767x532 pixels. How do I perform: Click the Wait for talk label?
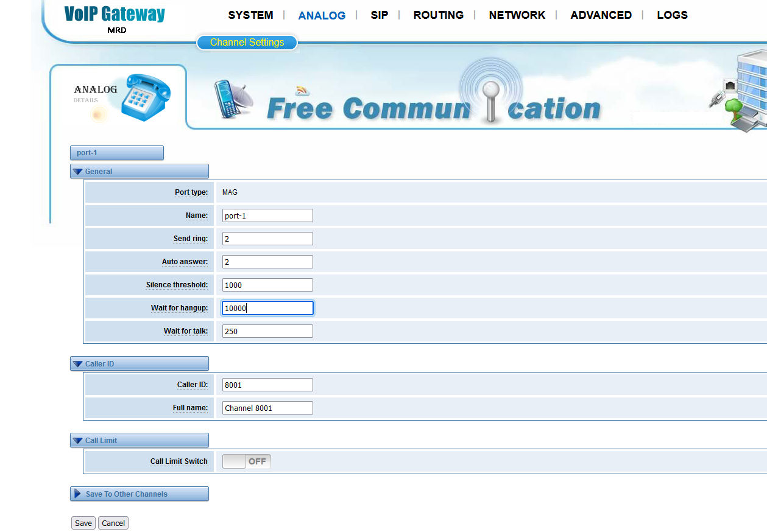pos(186,331)
